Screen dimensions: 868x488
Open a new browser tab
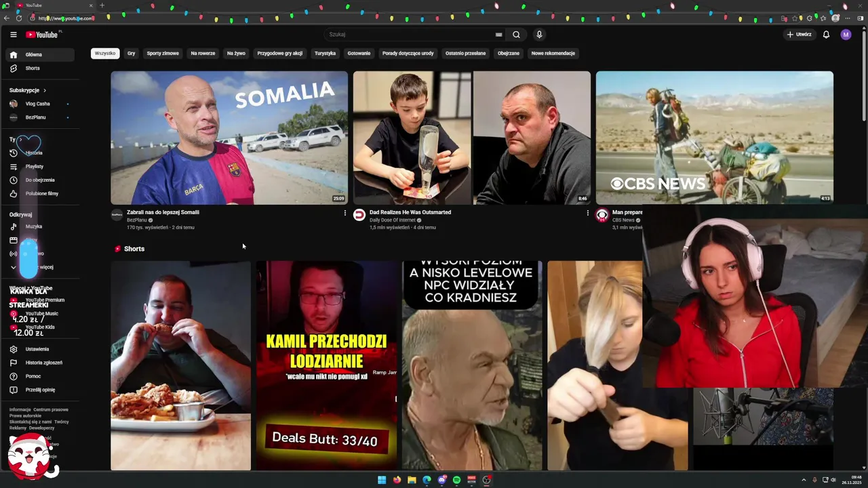click(x=102, y=5)
